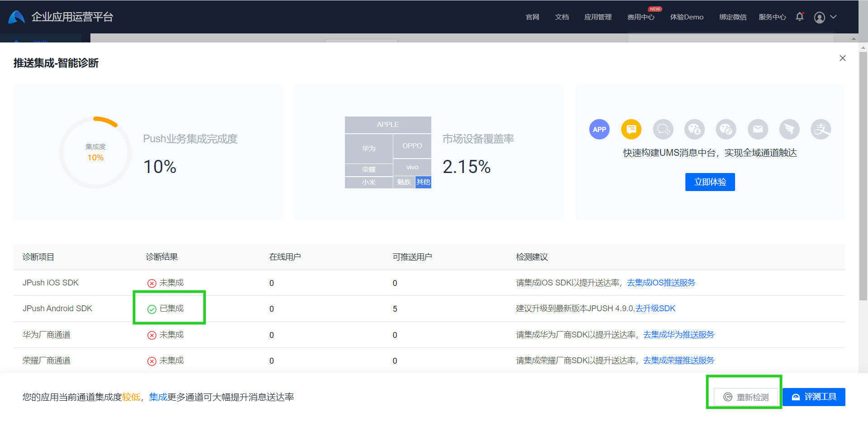The image size is (868, 421).
Task: Select the JPush Android SDK row name
Action: click(x=57, y=309)
